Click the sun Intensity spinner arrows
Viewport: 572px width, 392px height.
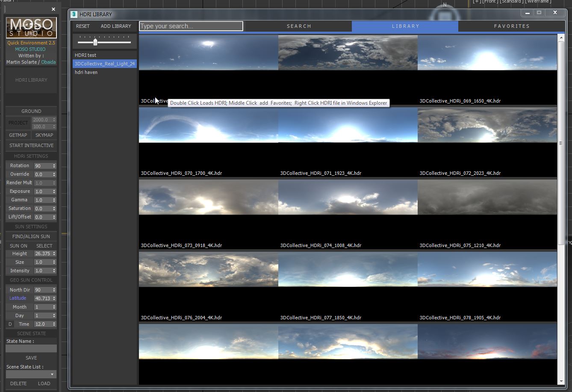pos(54,271)
